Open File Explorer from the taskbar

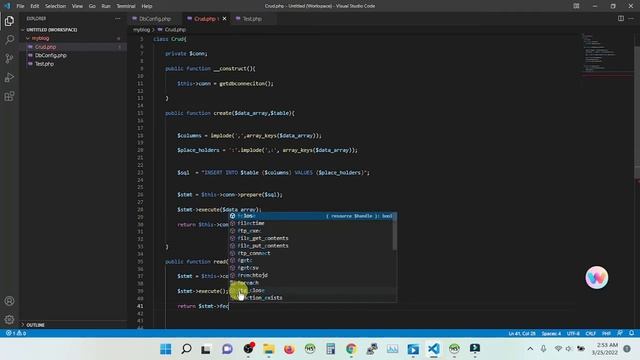coord(269,349)
